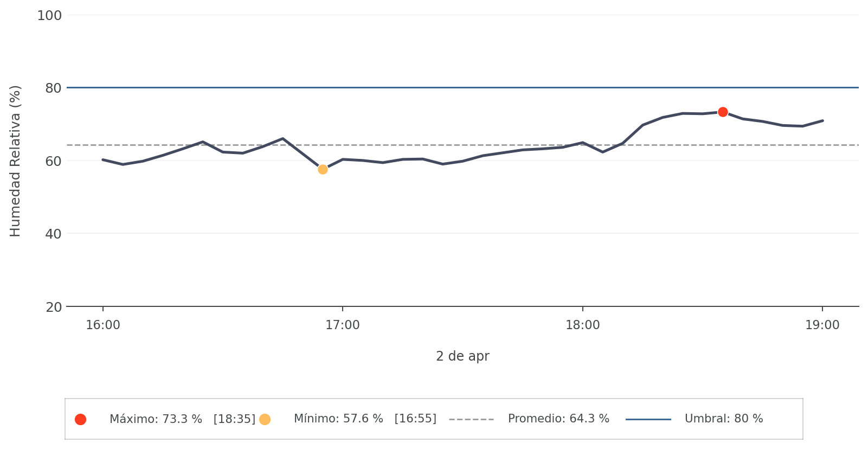Viewport: 868px width, 449px height.
Task: Click the 16:00 x-axis tick label
Action: tap(103, 325)
